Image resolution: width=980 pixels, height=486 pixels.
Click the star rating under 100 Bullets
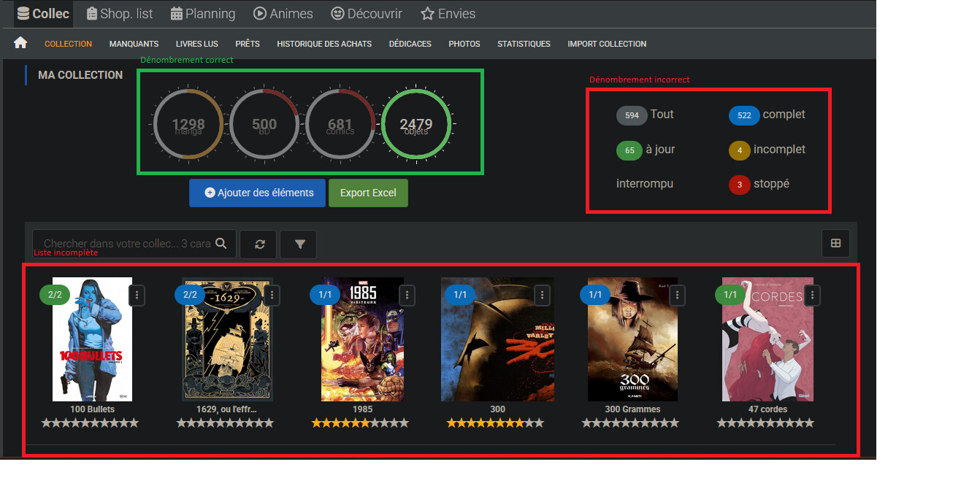point(90,423)
